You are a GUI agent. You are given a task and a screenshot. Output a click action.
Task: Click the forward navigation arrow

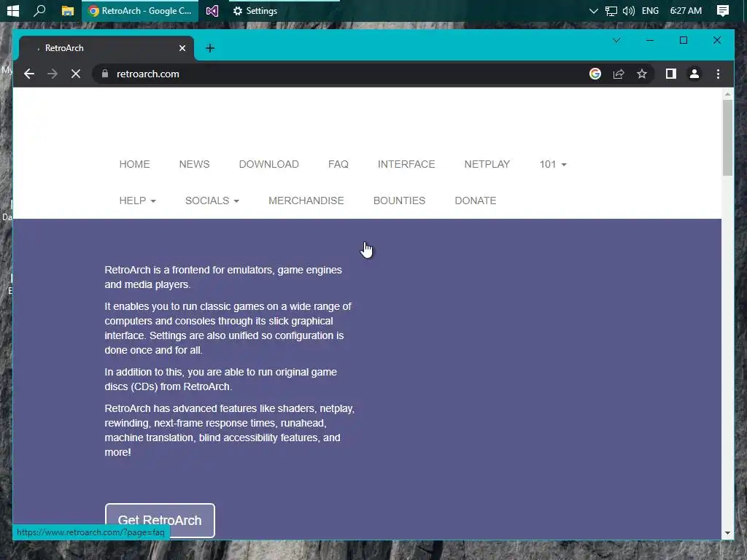(x=53, y=74)
